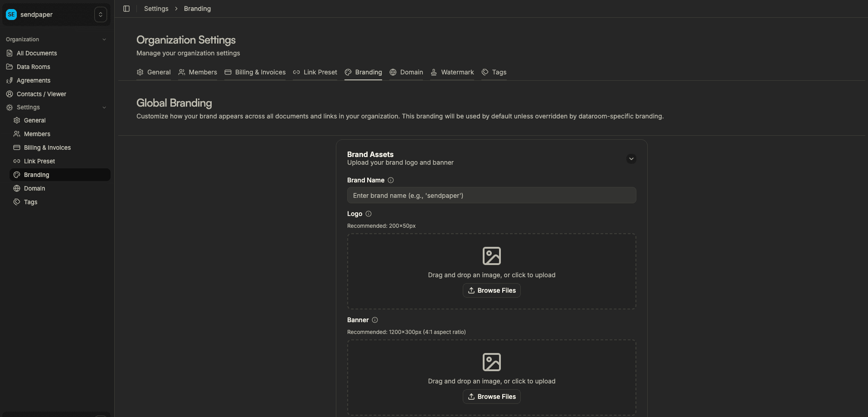The width and height of the screenshot is (868, 417).
Task: Open Agreements from the sidebar
Action: (x=33, y=80)
